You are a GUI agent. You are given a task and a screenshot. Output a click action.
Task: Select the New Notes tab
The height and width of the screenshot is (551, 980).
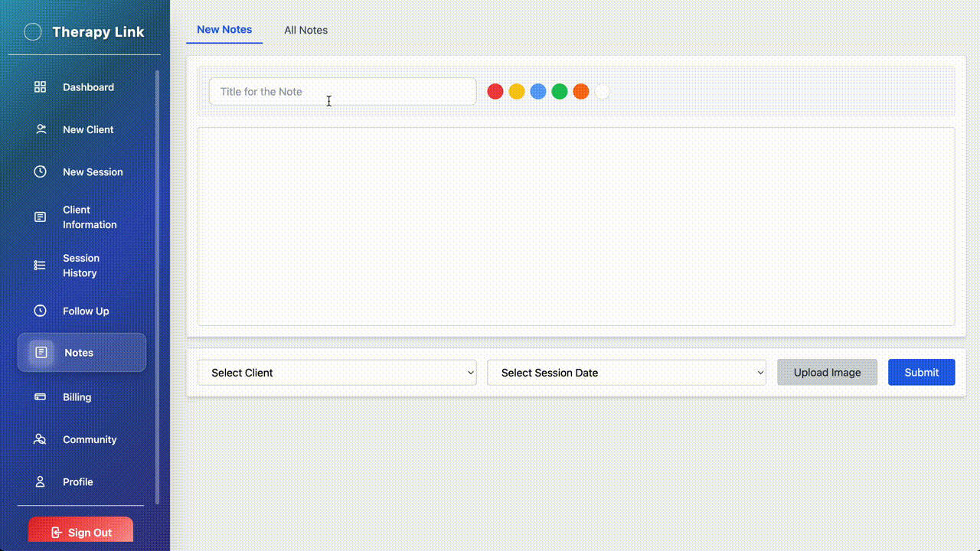coord(224,30)
